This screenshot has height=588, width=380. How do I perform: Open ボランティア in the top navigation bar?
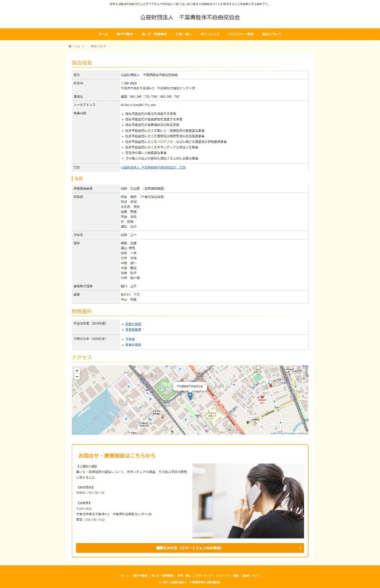click(211, 34)
